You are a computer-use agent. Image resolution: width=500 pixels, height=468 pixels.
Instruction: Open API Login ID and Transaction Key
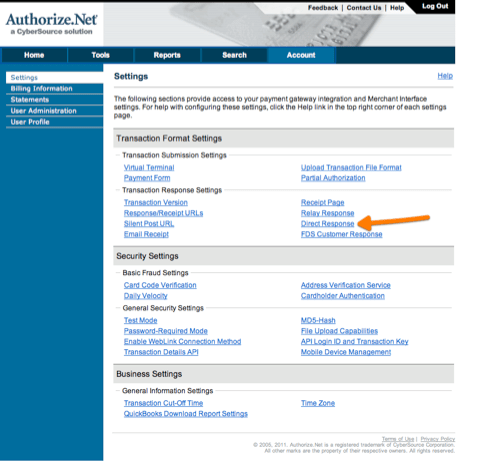coord(354,341)
